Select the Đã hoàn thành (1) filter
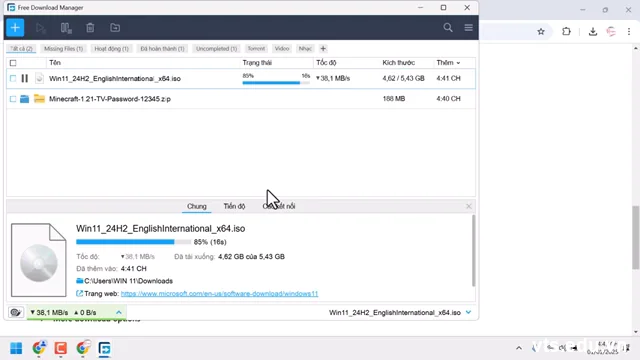The height and width of the screenshot is (360, 640). point(162,49)
